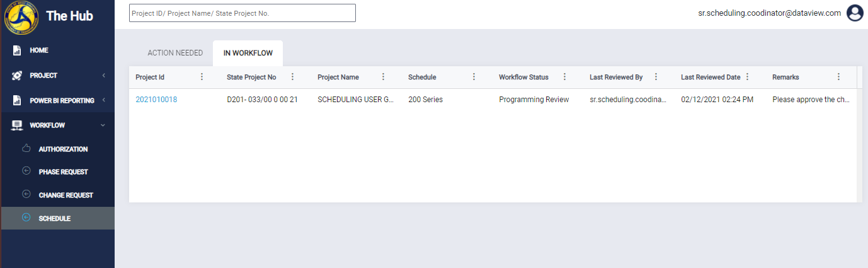
Task: Click the Home sidebar icon
Action: (x=18, y=50)
